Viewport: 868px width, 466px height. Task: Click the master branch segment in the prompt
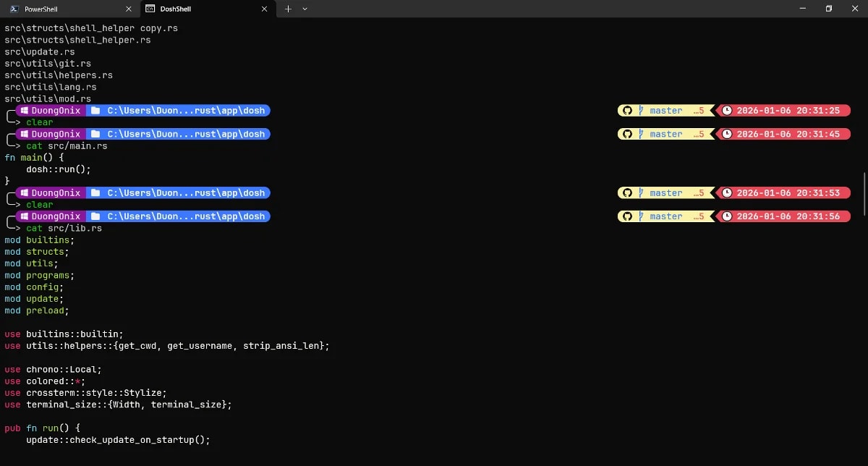(665, 110)
